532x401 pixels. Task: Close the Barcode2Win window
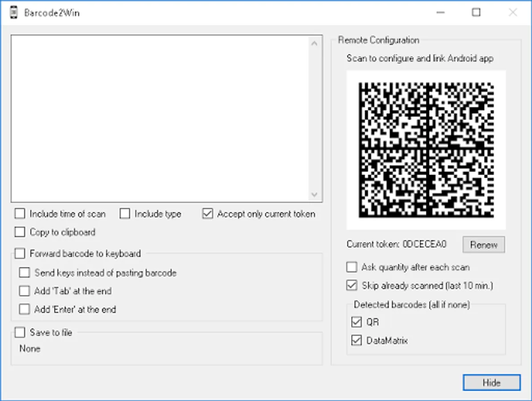pos(513,12)
